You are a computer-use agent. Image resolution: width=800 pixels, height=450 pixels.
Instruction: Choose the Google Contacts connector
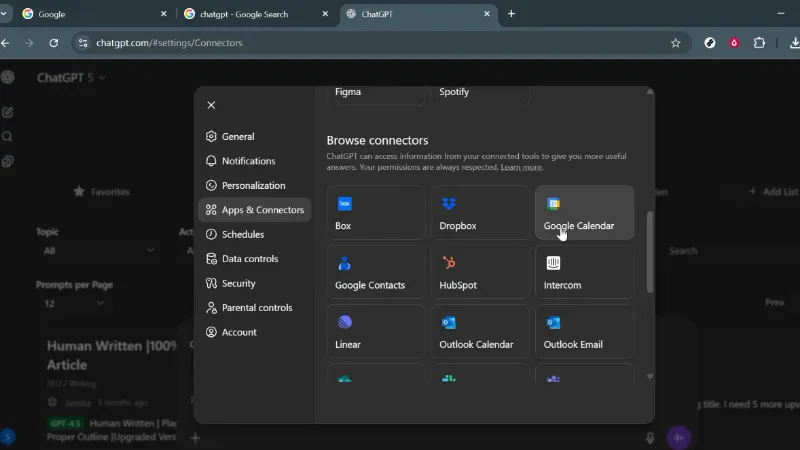click(375, 272)
